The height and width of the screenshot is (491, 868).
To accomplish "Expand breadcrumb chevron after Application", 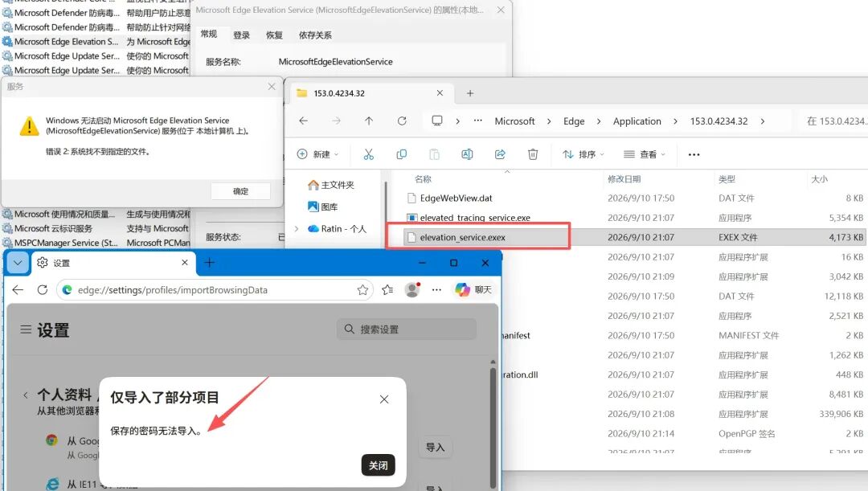I will tap(675, 121).
